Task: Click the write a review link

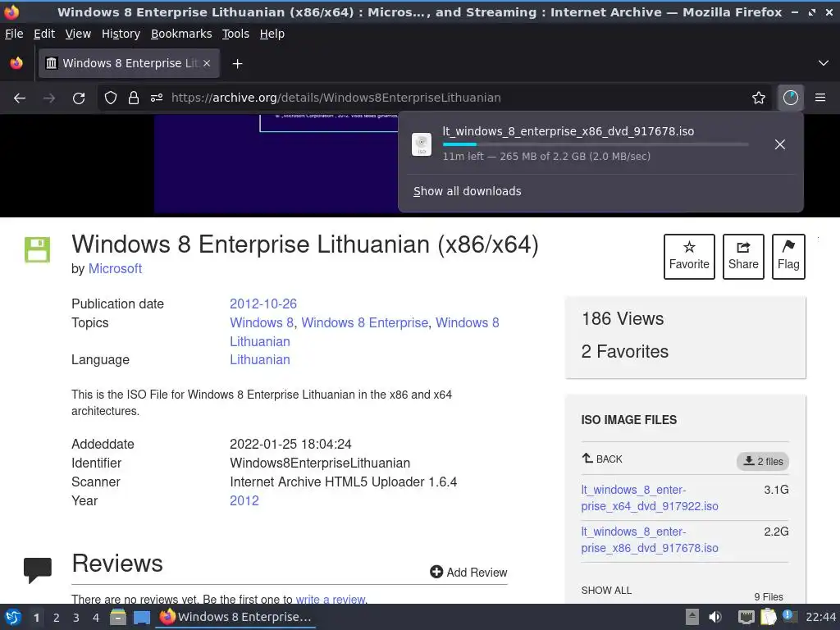Action: tap(331, 599)
